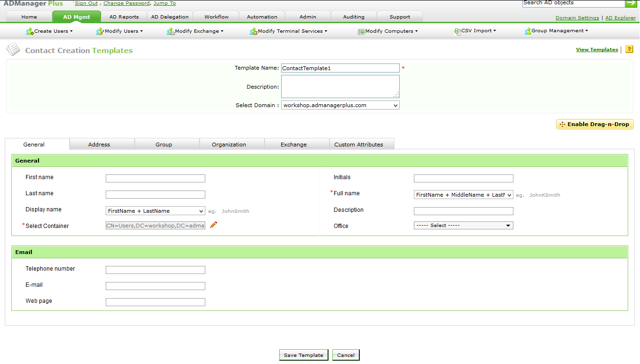The height and width of the screenshot is (364, 640).
Task: Click the green search arrow icon
Action: (631, 3)
